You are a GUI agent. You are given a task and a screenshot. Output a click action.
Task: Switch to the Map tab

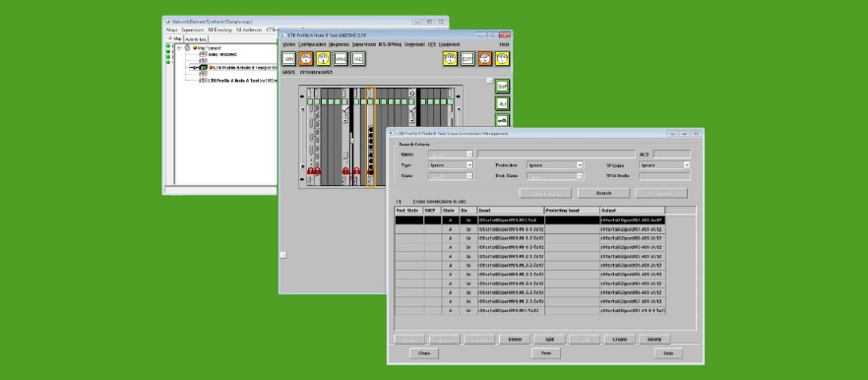(x=175, y=39)
